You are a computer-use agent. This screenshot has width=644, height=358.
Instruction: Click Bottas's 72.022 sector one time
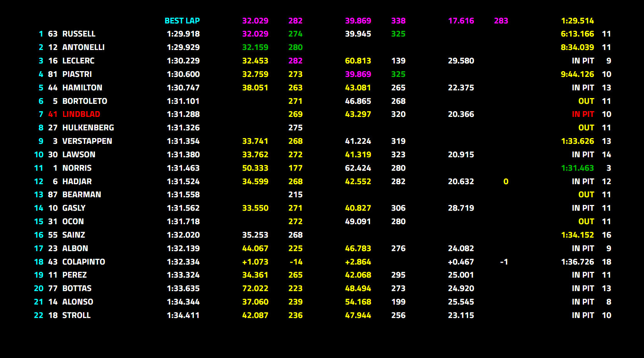pyautogui.click(x=255, y=288)
